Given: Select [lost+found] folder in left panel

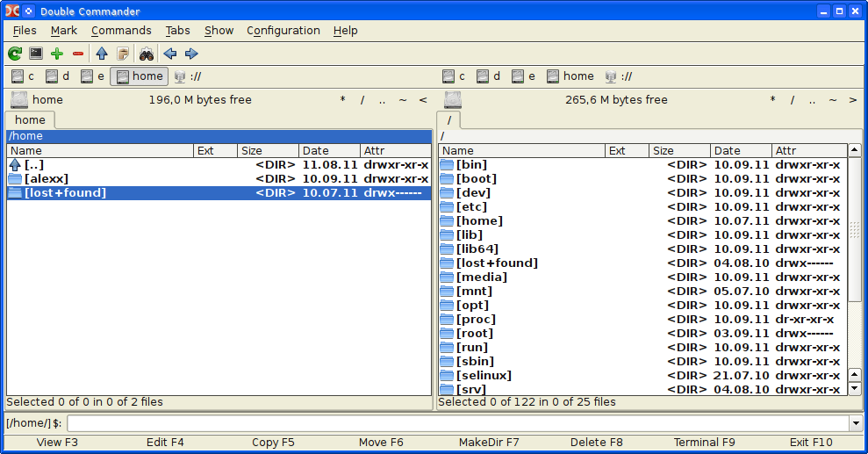Looking at the screenshot, I should tap(219, 192).
